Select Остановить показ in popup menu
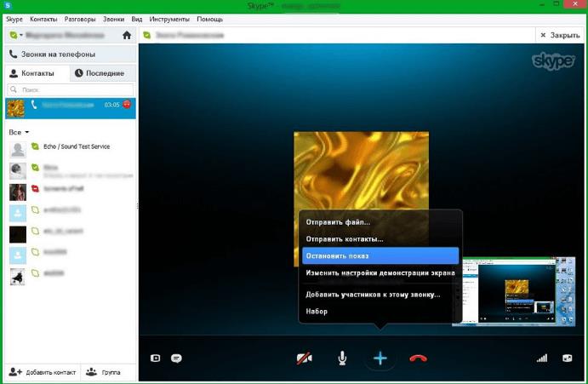588x384 pixels. [x=380, y=255]
